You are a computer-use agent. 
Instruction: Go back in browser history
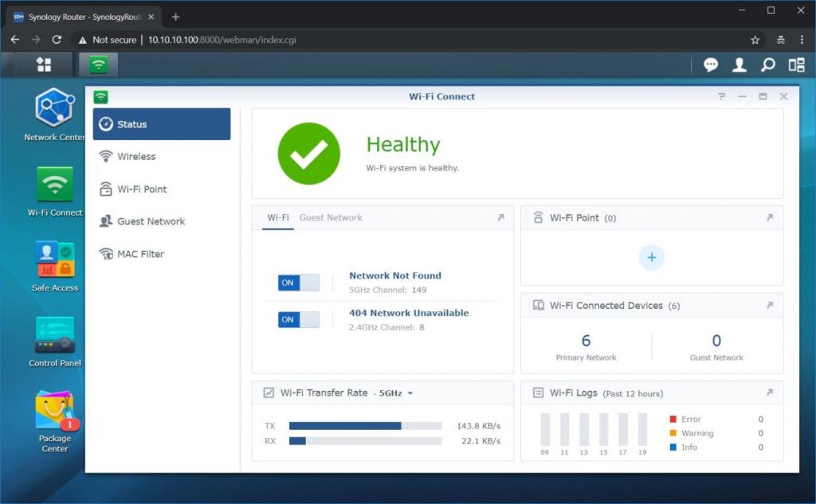click(15, 40)
